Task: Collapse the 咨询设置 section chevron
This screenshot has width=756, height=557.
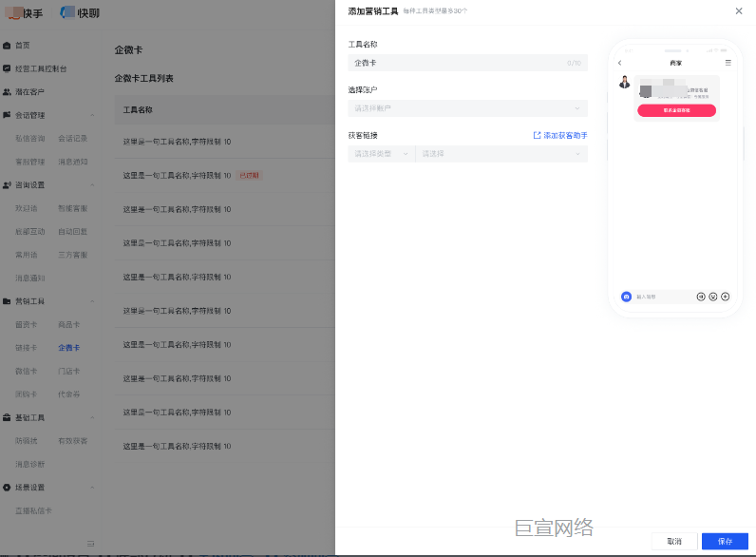Action: coord(92,184)
